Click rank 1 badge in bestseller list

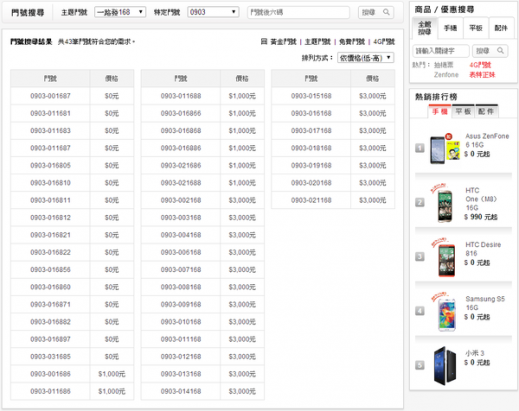[x=420, y=148]
